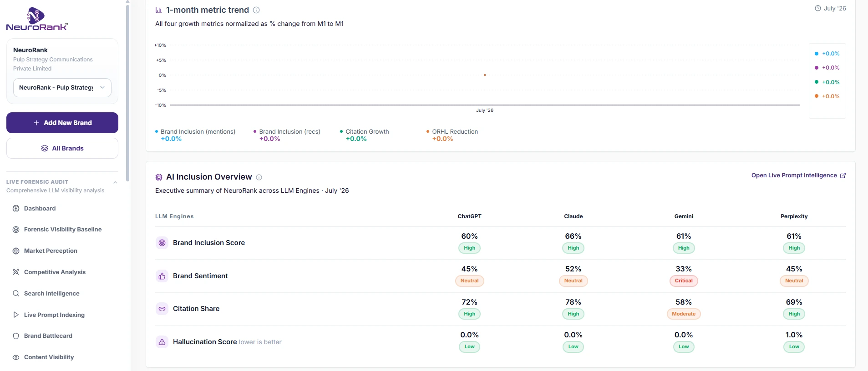868x371 pixels.
Task: Select Forensic Visibility Baseline in sidebar
Action: click(62, 230)
